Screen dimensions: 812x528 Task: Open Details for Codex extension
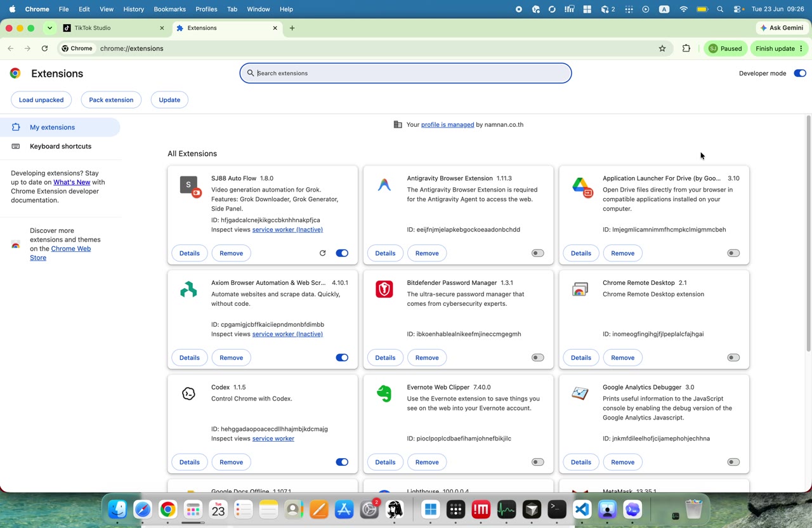[x=189, y=462]
